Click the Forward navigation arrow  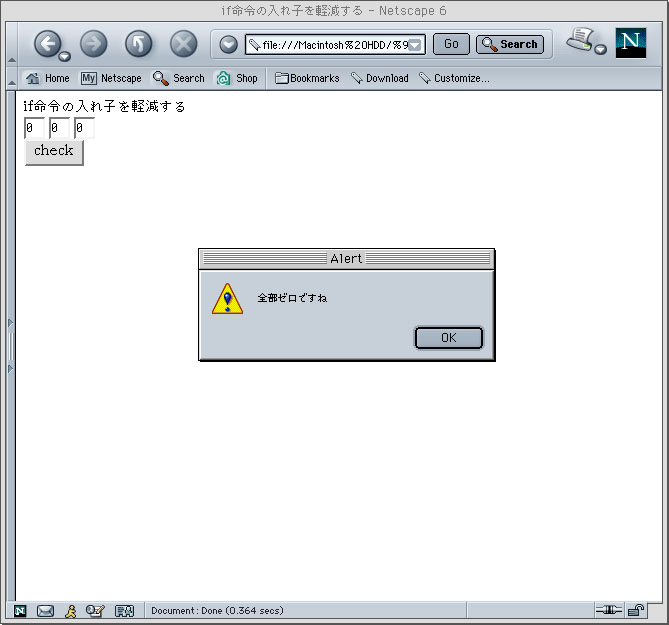[94, 44]
